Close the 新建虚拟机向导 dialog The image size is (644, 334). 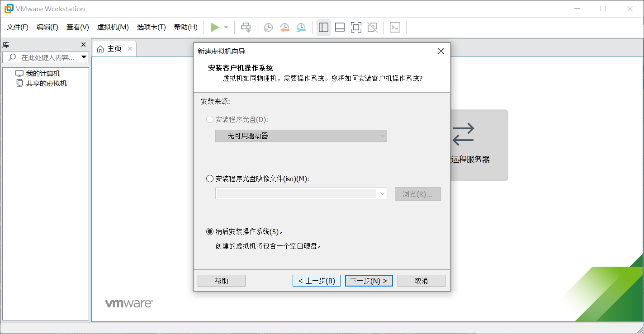(441, 52)
